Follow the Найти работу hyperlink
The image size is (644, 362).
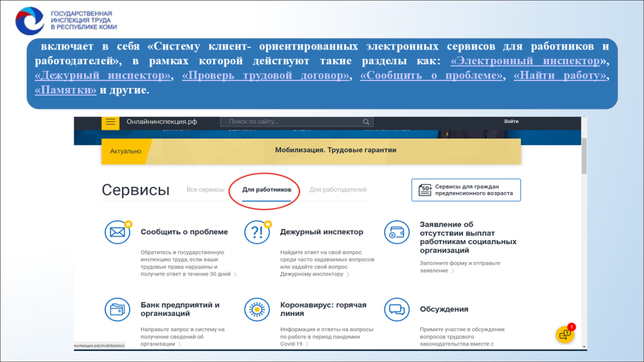[560, 75]
